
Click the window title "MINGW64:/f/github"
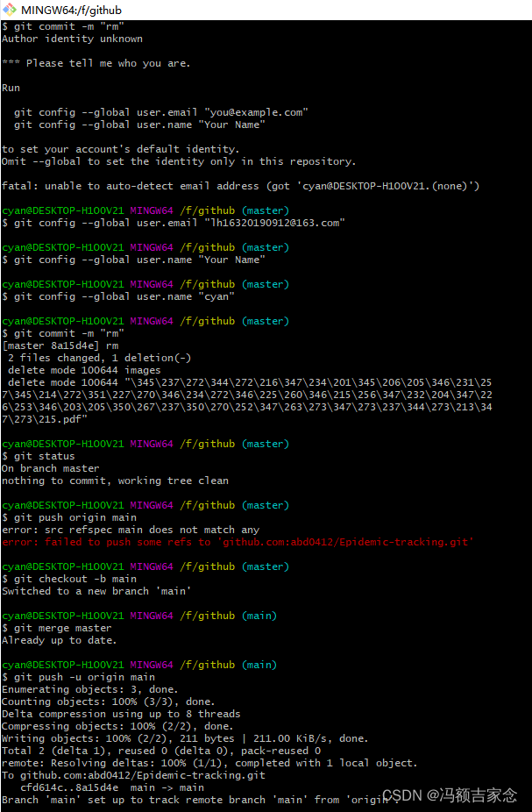click(71, 10)
